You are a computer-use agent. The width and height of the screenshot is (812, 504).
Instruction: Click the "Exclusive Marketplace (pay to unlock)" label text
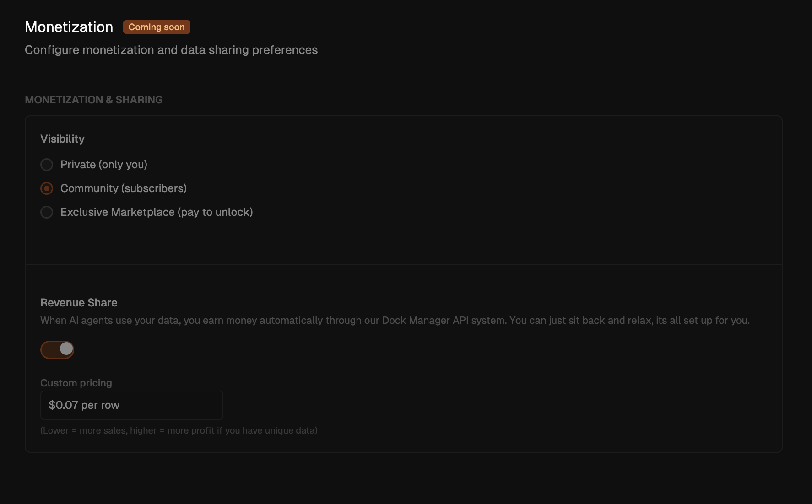point(157,212)
